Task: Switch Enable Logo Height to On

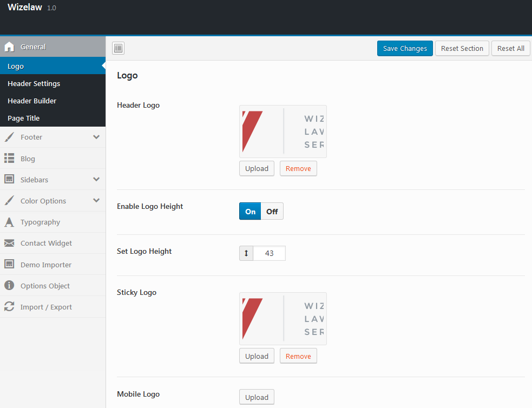Action: pos(250,212)
